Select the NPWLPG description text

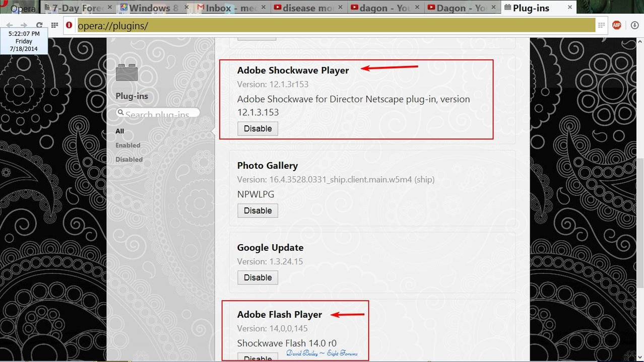coord(256,194)
